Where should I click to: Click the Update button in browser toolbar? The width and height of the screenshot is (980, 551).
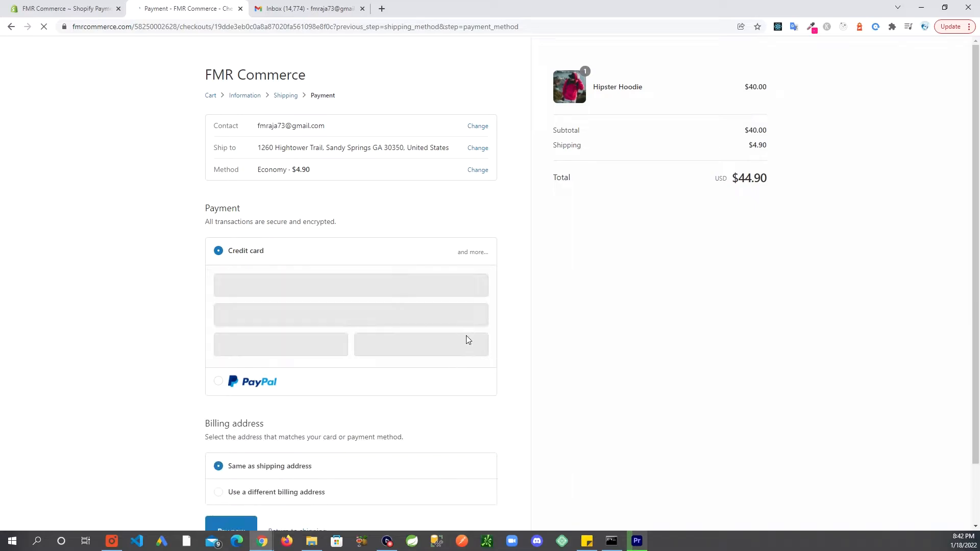point(953,26)
